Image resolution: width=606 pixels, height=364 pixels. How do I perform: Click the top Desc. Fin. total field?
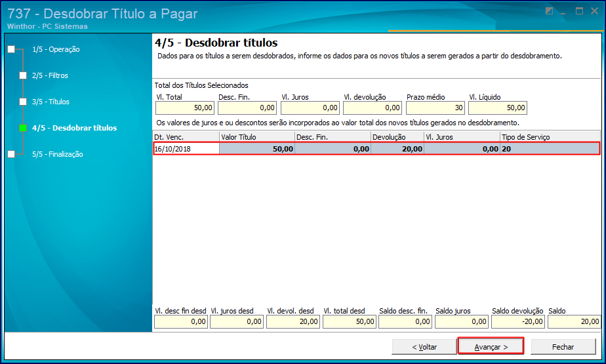click(247, 108)
